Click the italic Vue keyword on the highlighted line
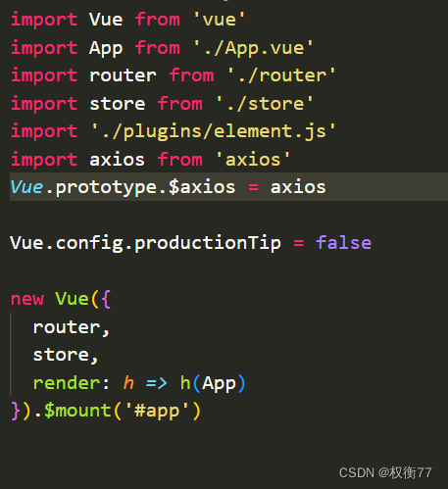Screen dimensions: 448x489 point(26,187)
